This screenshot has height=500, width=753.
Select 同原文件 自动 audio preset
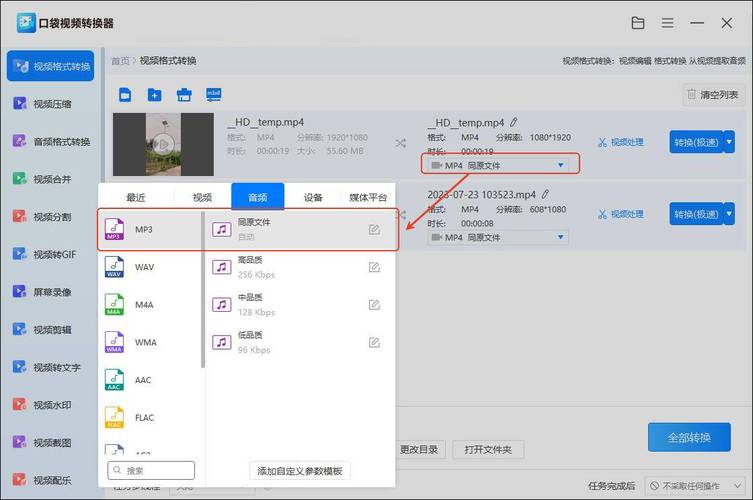click(300, 230)
